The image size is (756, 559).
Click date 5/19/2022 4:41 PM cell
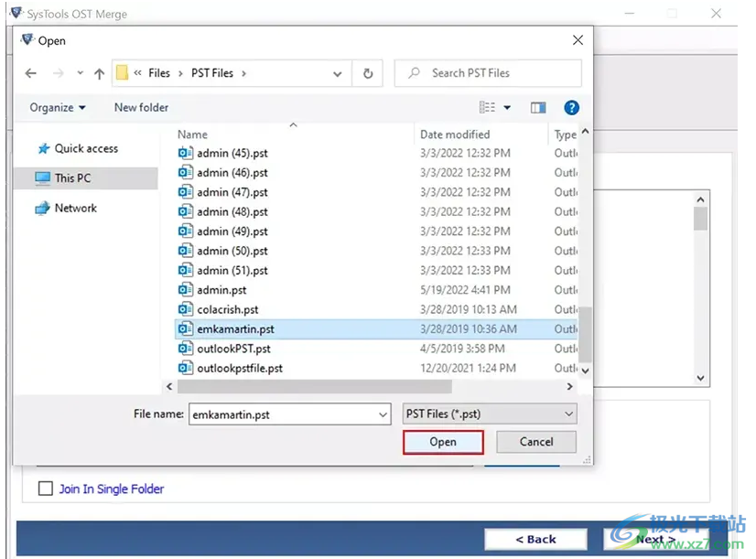[x=465, y=290]
